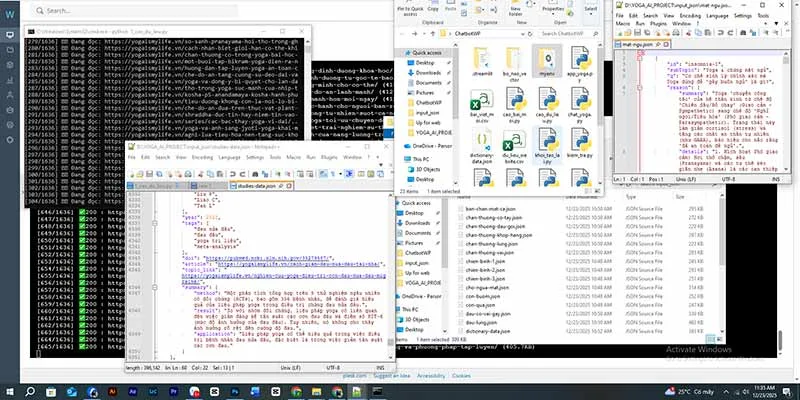Expand the This PC tree node in ChatbotWP explorer
This screenshot has width=800, height=400.
click(403, 159)
